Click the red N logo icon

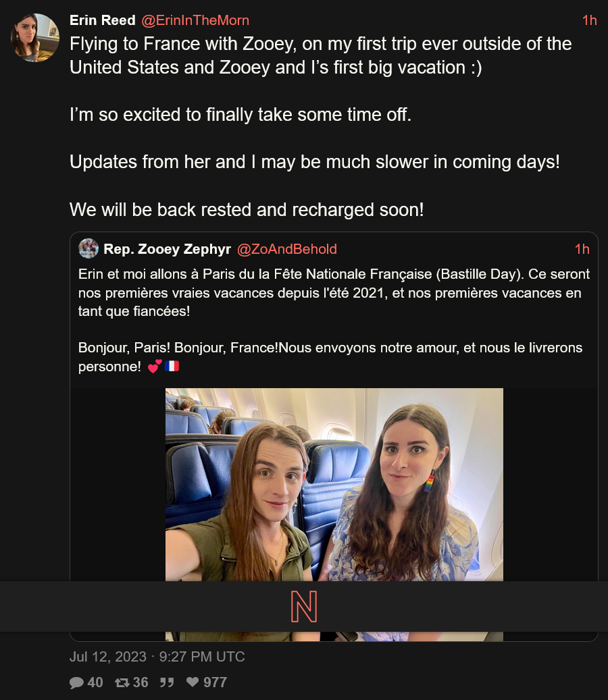pyautogui.click(x=304, y=607)
